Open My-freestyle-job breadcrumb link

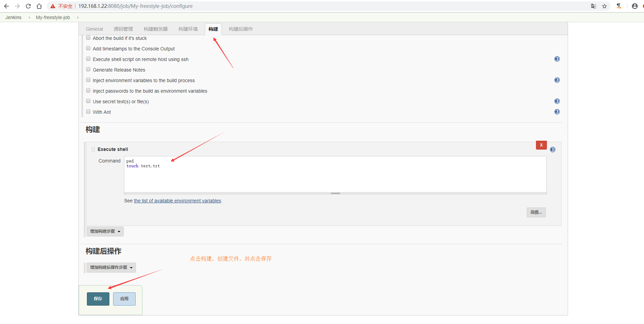coord(53,17)
